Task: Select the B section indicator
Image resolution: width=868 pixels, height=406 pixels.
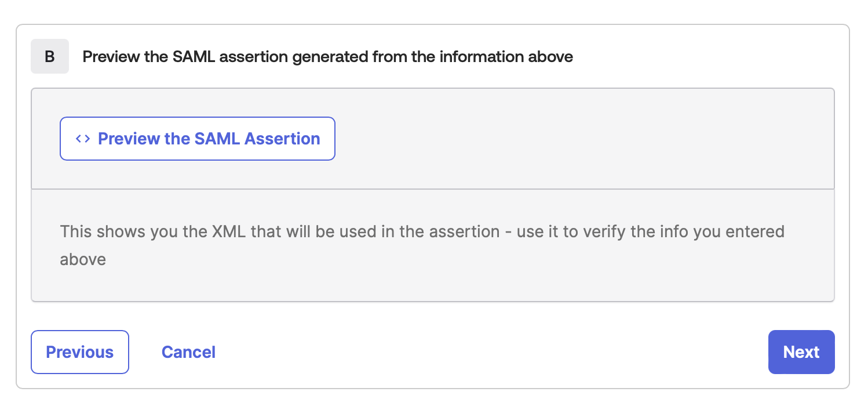Action: click(x=49, y=56)
